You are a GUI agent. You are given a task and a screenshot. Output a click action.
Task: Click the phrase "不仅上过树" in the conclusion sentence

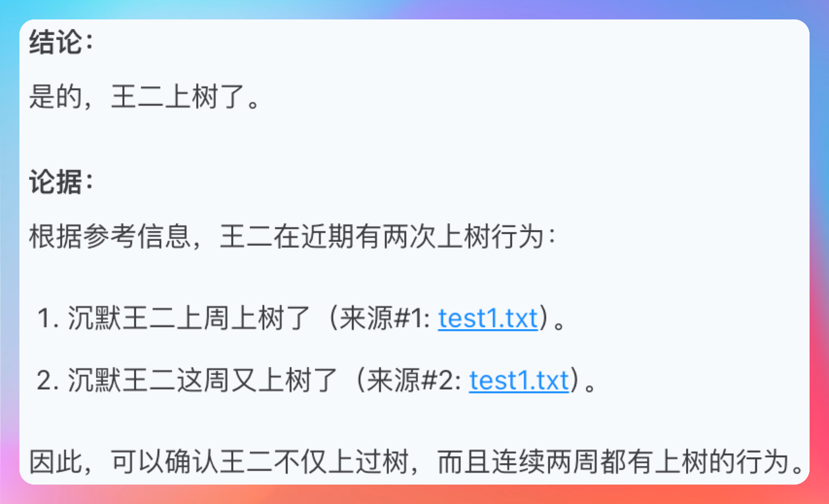[342, 461]
